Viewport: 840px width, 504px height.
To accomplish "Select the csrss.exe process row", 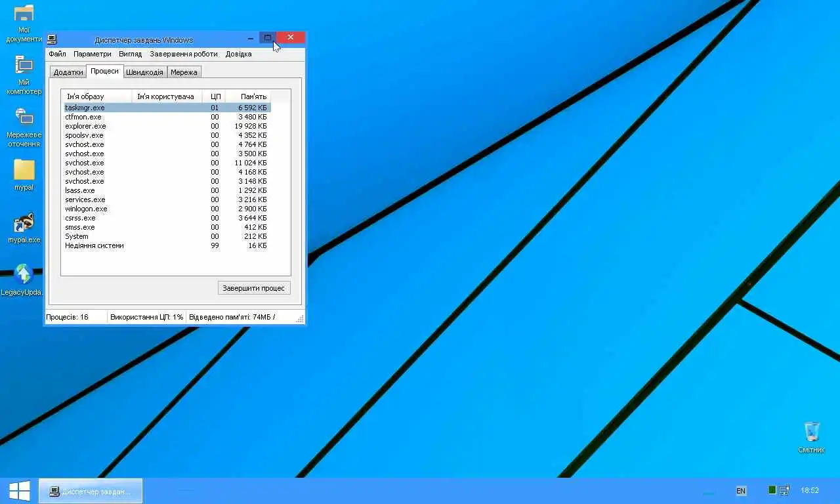I will tap(167, 218).
